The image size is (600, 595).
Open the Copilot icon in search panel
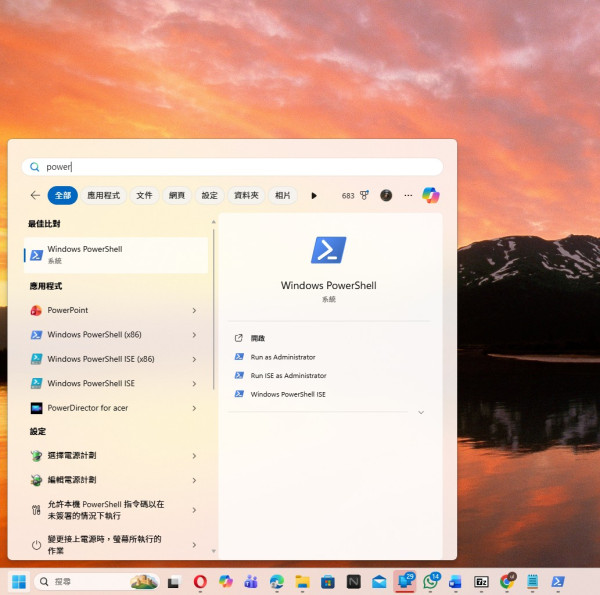coord(431,195)
